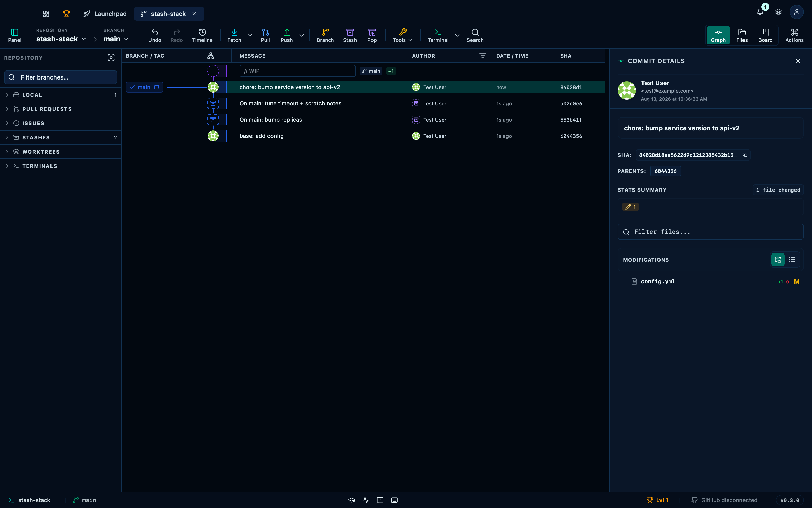Viewport: 812px width, 508px height.
Task: Click the +1 badge on the WIP row
Action: pyautogui.click(x=391, y=71)
